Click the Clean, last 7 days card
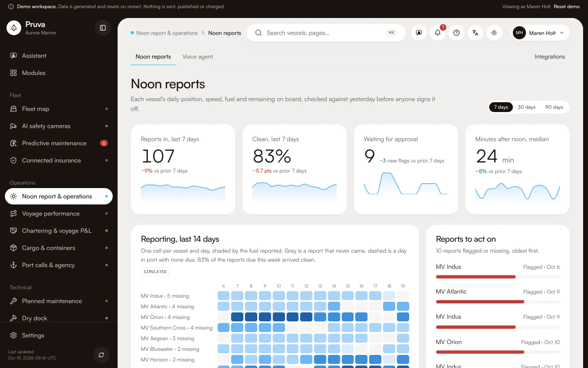 coord(294,169)
